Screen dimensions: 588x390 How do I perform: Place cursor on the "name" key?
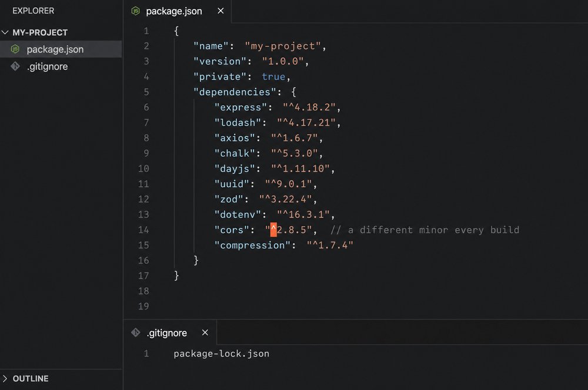[x=211, y=46]
